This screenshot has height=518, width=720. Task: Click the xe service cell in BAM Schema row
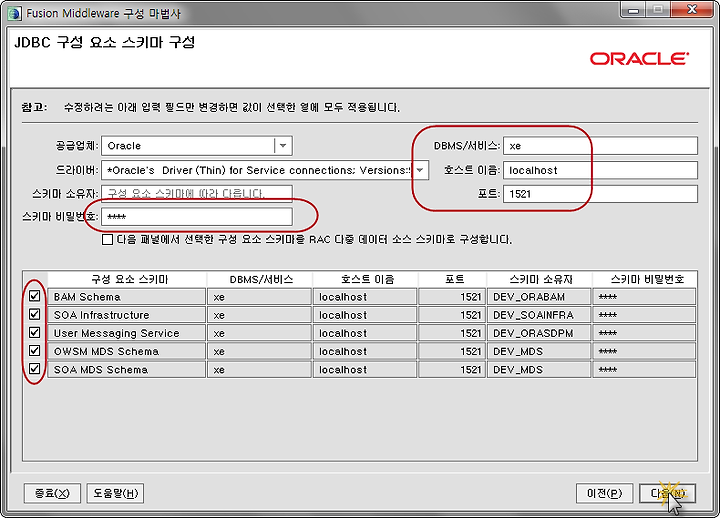[259, 297]
